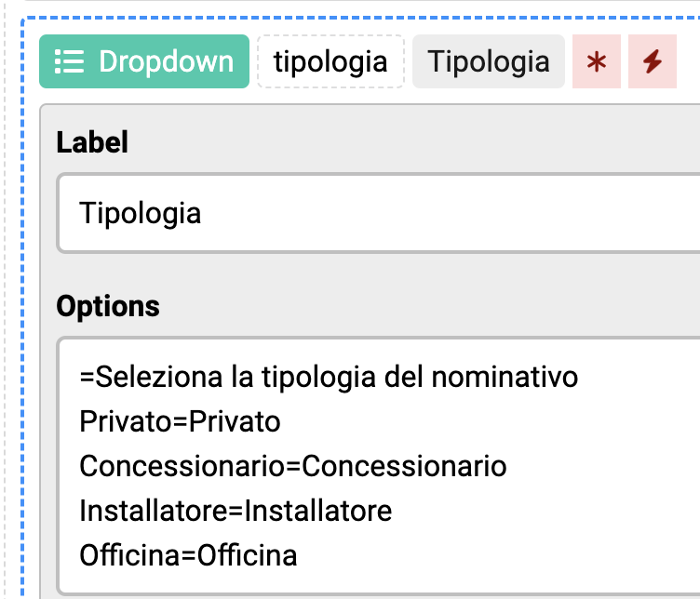This screenshot has width=700, height=599.
Task: Click the list icon in the Dropdown badge
Action: [x=69, y=61]
